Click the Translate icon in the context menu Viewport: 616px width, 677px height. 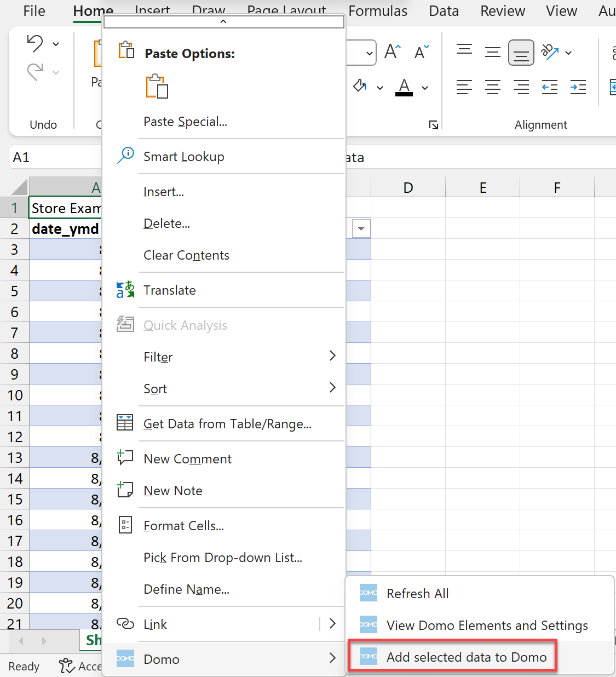coord(125,290)
